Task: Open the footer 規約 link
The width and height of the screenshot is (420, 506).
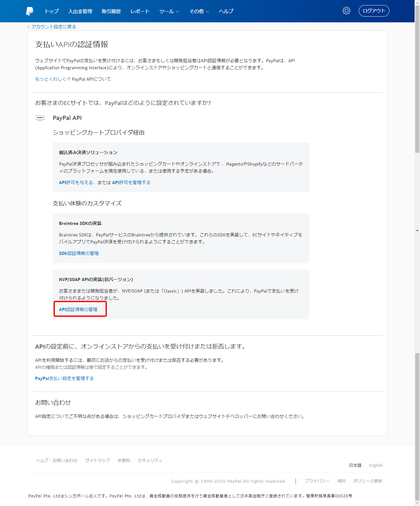Action: pos(342,481)
